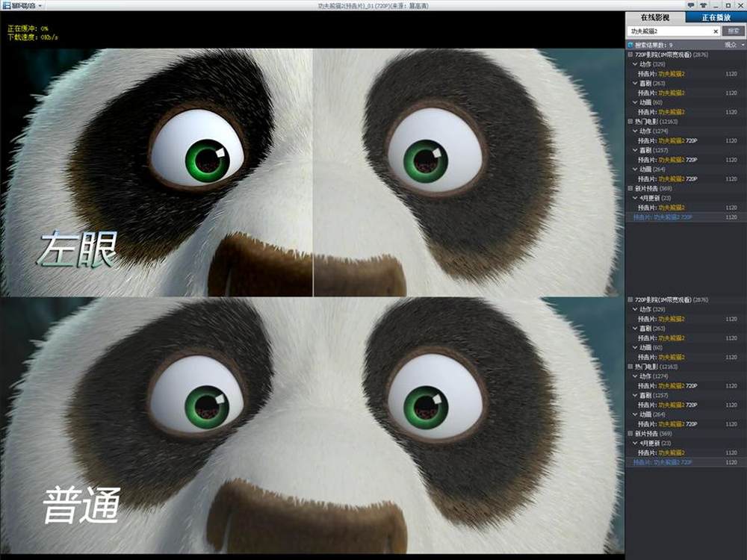
Task: Collapse 720P影院 (2876) group in upper list
Action: [630, 55]
